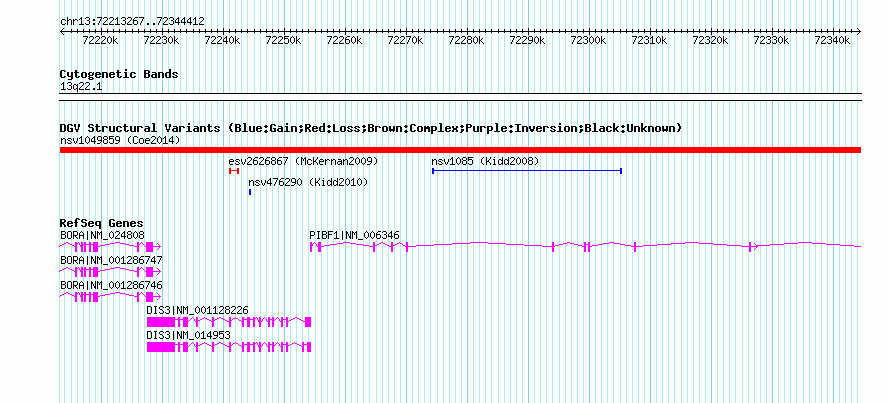Open the nsv1085 (Kidd2008) label
The image size is (890, 403).
pyautogui.click(x=485, y=161)
